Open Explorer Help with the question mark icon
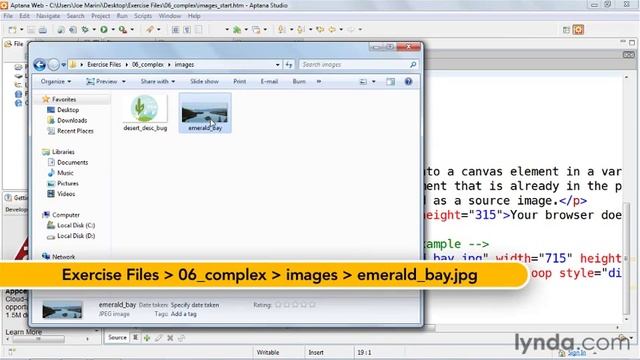This screenshot has height=360, width=640. pyautogui.click(x=408, y=82)
